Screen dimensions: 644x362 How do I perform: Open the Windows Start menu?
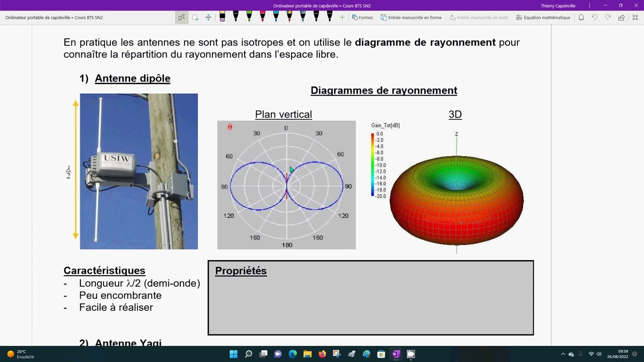tap(233, 354)
